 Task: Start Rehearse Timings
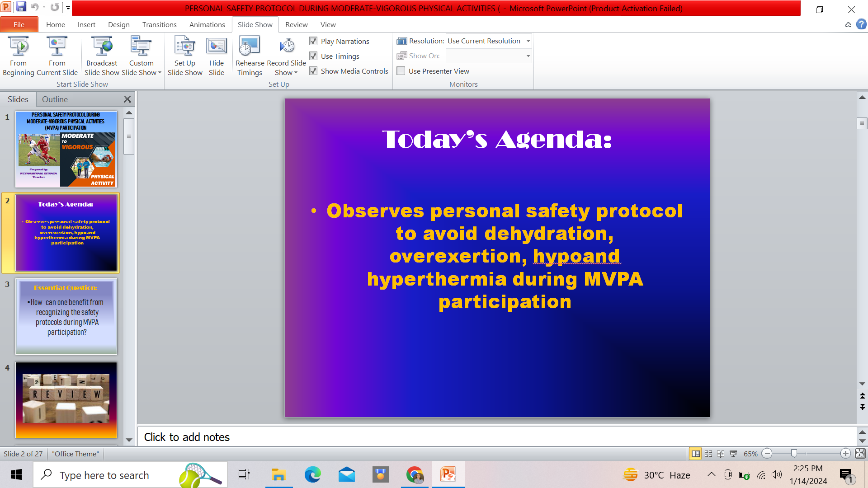(x=250, y=56)
